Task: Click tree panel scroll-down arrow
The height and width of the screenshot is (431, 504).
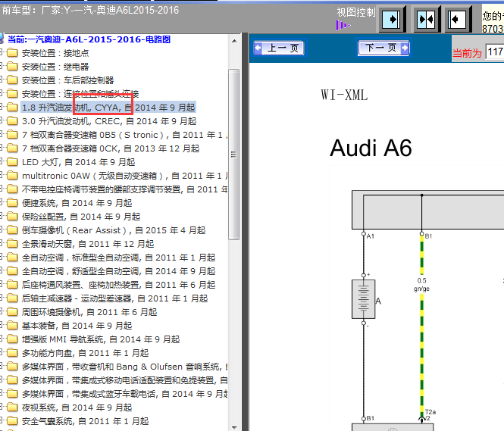Action: click(x=234, y=427)
